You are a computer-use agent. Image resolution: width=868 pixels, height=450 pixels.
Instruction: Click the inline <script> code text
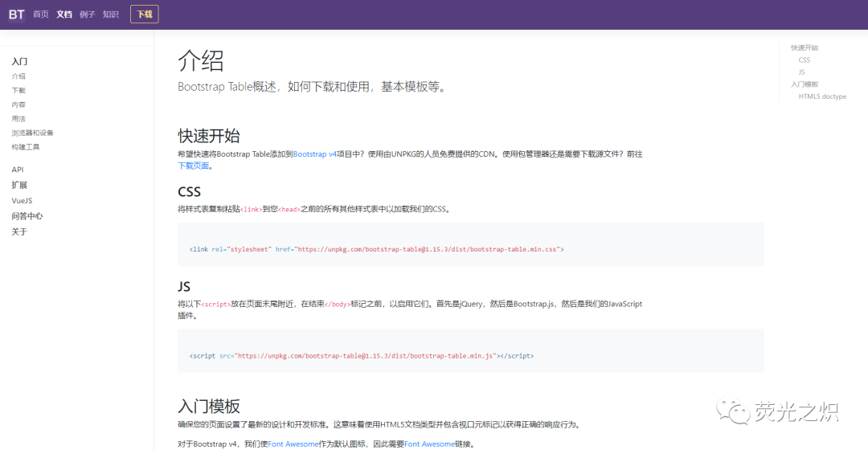tap(216, 304)
